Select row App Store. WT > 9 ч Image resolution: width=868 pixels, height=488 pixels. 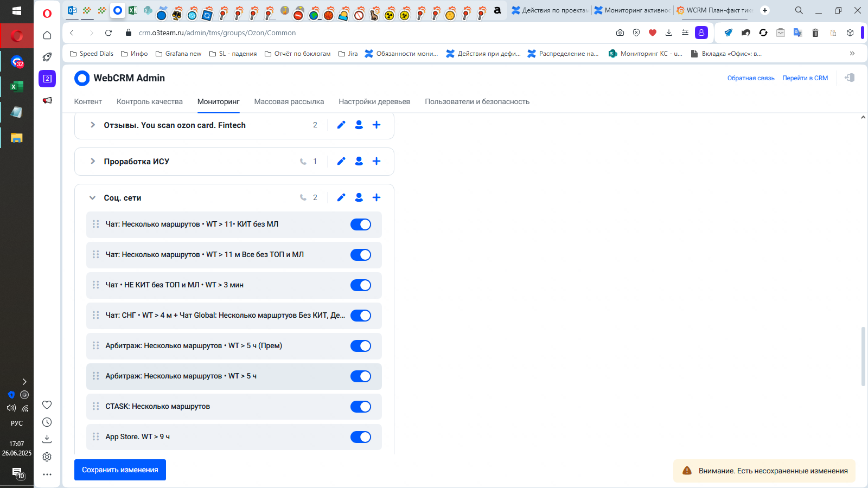[x=234, y=437]
